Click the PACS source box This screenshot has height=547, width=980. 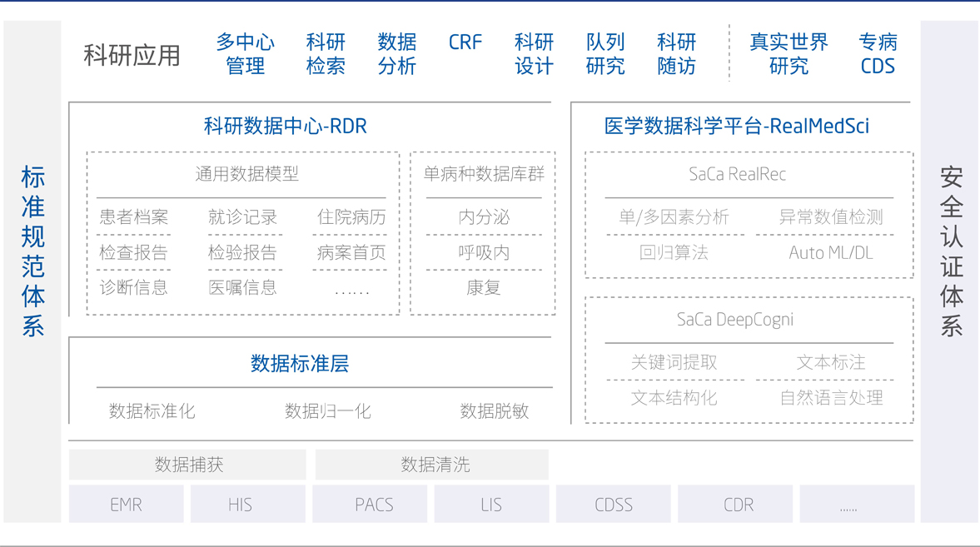point(370,504)
